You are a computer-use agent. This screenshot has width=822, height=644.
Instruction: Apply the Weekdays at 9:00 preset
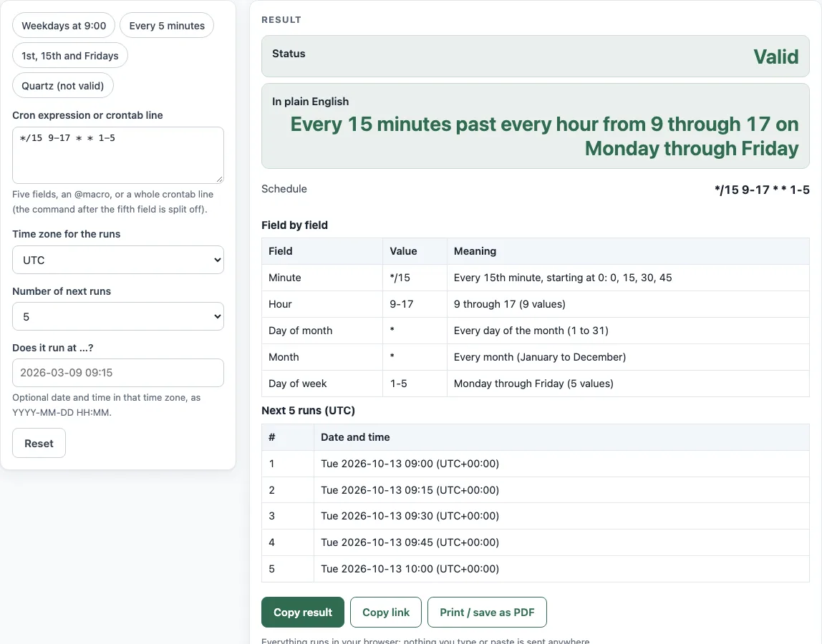click(x=64, y=26)
